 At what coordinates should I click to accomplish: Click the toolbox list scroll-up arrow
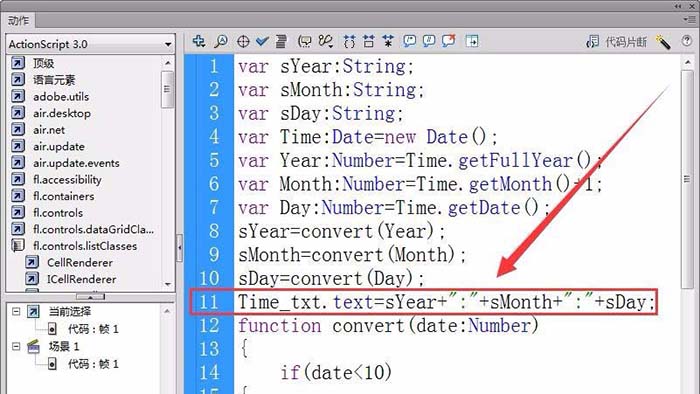(x=168, y=63)
